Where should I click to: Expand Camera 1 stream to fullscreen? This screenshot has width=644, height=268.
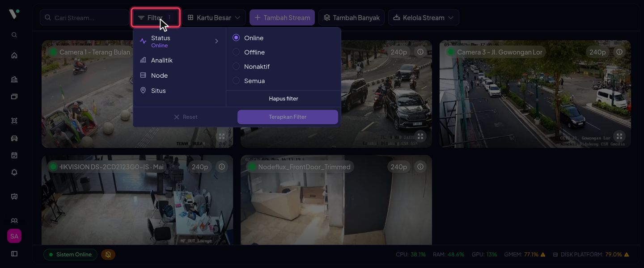(x=221, y=136)
